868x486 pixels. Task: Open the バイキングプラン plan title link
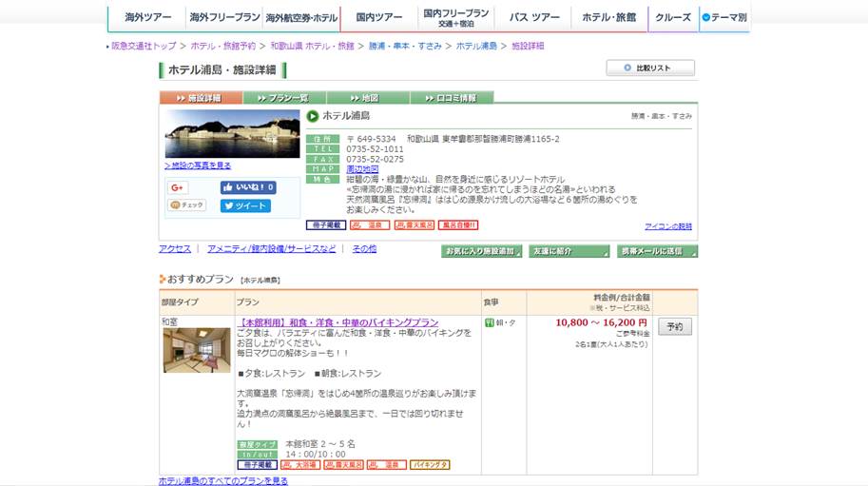tap(338, 322)
